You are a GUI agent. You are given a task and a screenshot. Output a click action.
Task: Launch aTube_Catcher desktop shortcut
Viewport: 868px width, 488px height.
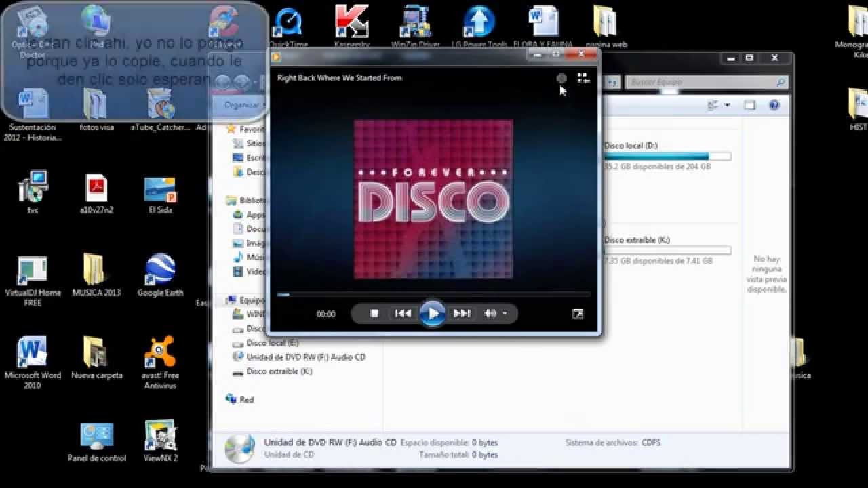tap(161, 110)
